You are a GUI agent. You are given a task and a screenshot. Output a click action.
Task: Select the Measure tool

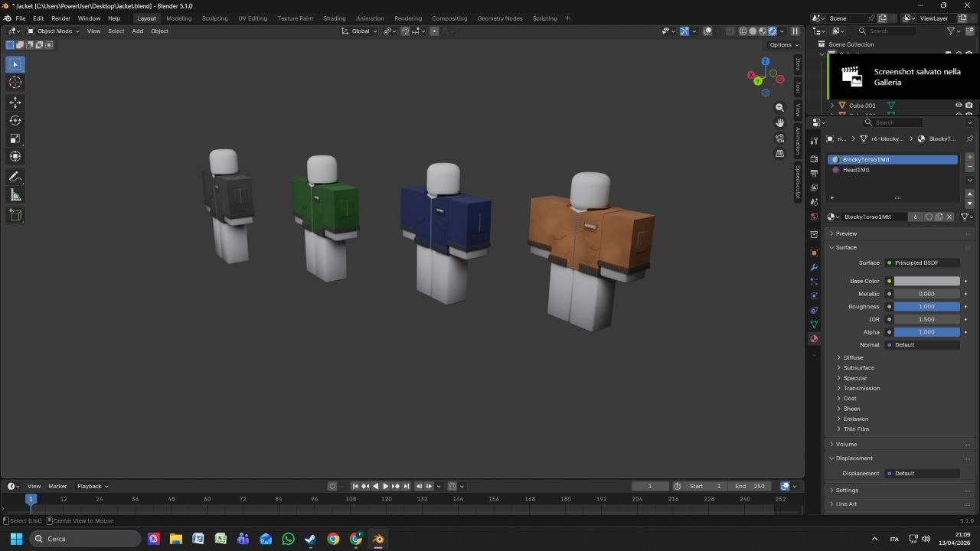[x=15, y=194]
